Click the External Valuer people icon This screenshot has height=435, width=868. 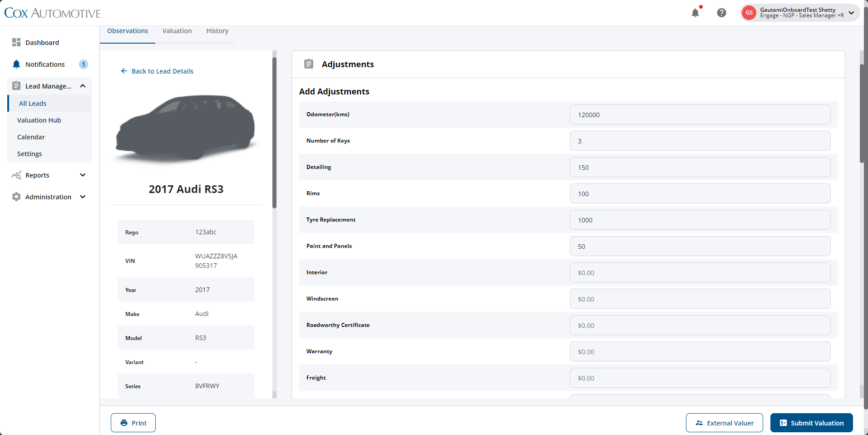click(x=699, y=423)
